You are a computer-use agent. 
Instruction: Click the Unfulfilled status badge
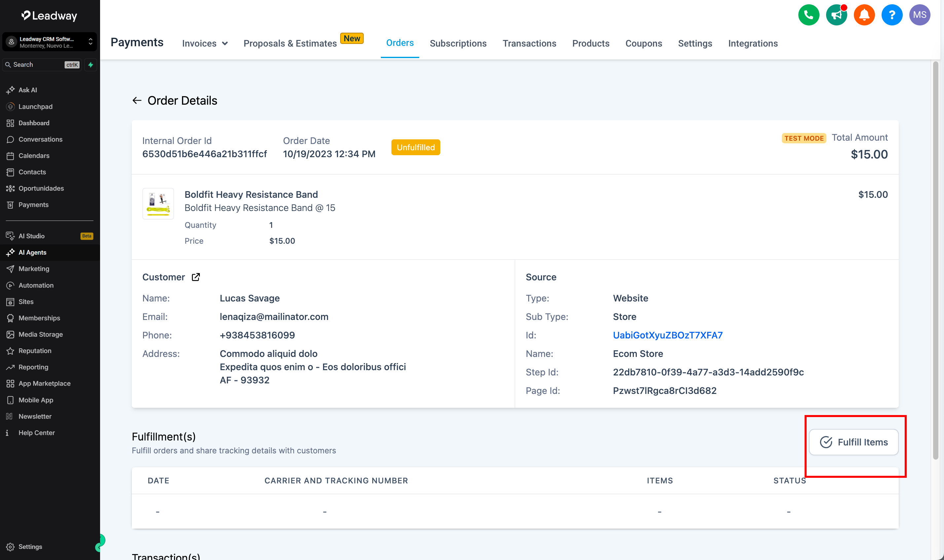point(416,147)
